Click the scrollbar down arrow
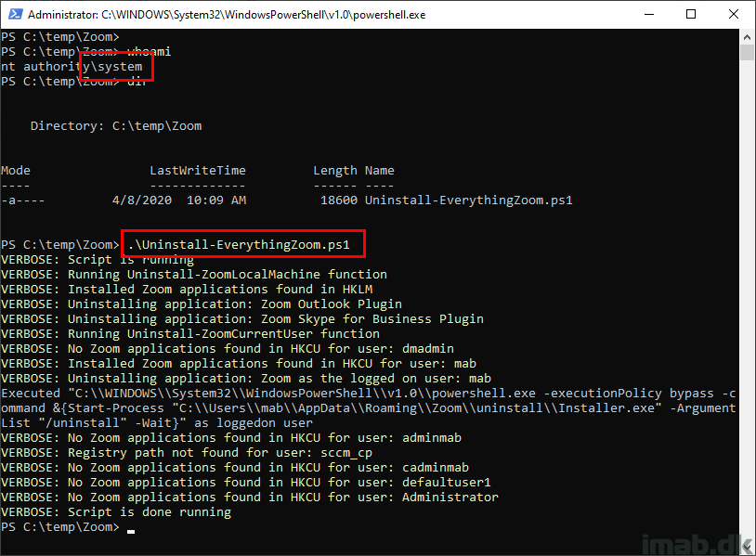This screenshot has height=556, width=756. 748,548
